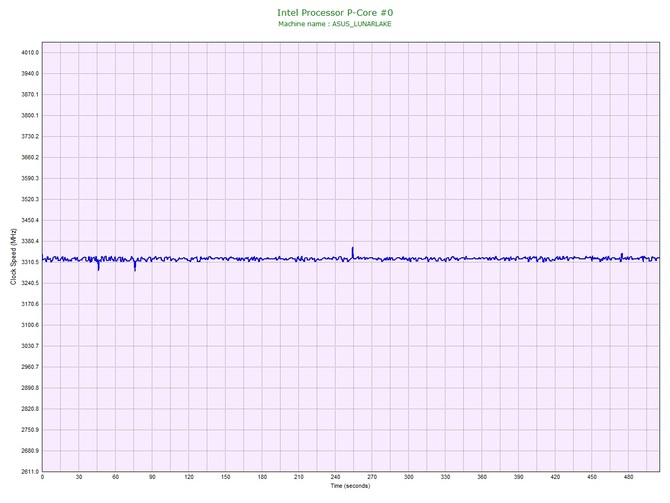Click the 360 tick on the time axis

(x=482, y=478)
